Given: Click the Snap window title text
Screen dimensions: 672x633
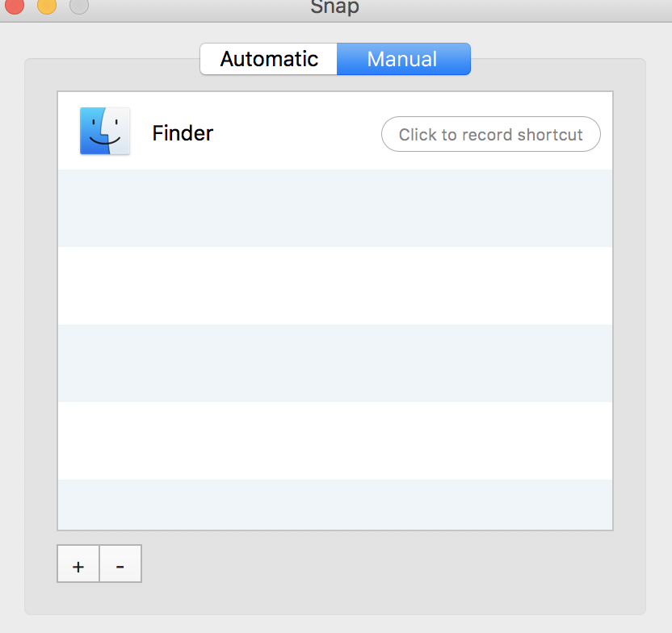Looking at the screenshot, I should click(x=334, y=7).
